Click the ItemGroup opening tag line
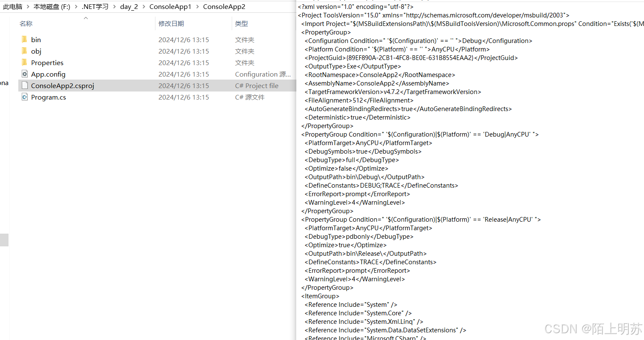This screenshot has height=340, width=644. pyautogui.click(x=320, y=296)
